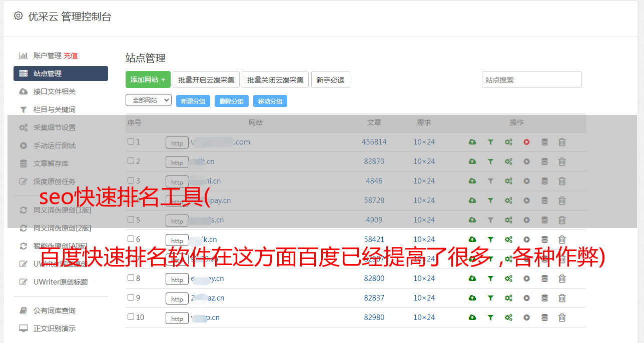
Task: Click the gear icon beside 优采云 管理控制台
Action: point(18,16)
